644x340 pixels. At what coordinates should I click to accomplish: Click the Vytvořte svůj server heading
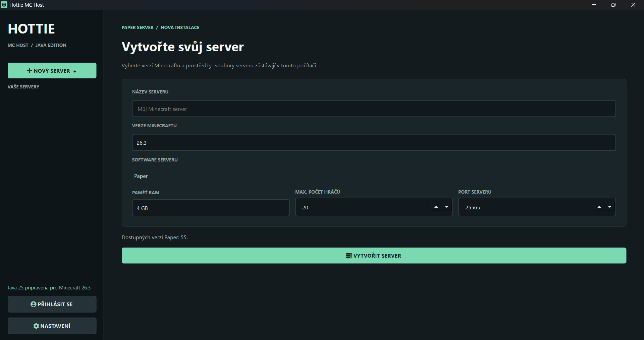pos(182,47)
